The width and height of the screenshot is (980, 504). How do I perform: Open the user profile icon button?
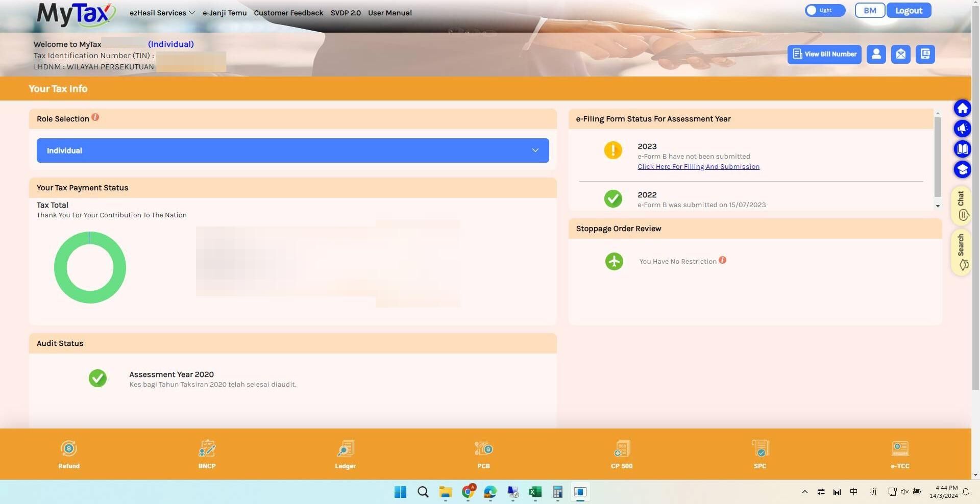point(876,54)
